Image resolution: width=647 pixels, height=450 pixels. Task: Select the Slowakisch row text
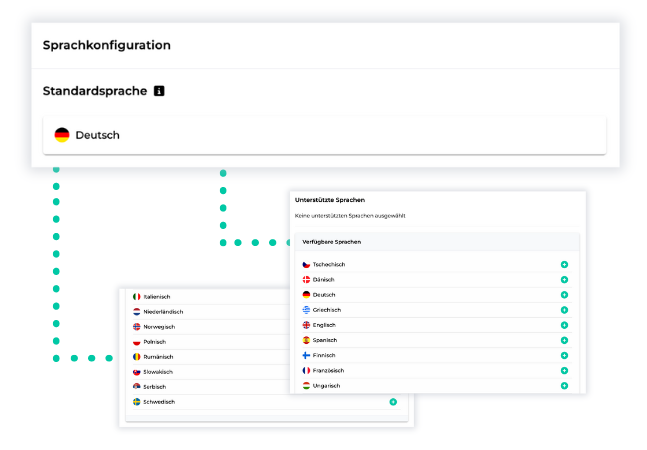click(158, 372)
